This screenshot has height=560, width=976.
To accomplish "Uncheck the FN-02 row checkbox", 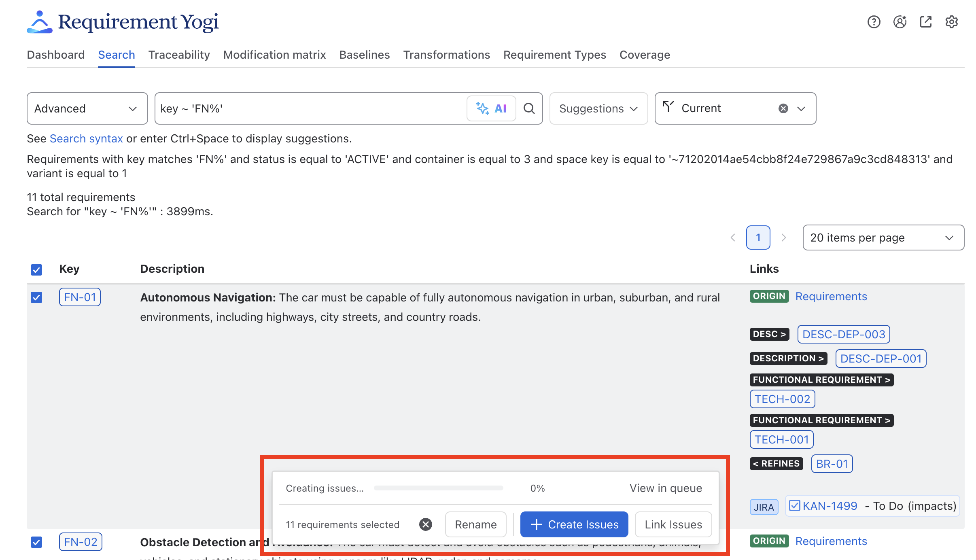I will 36,542.
